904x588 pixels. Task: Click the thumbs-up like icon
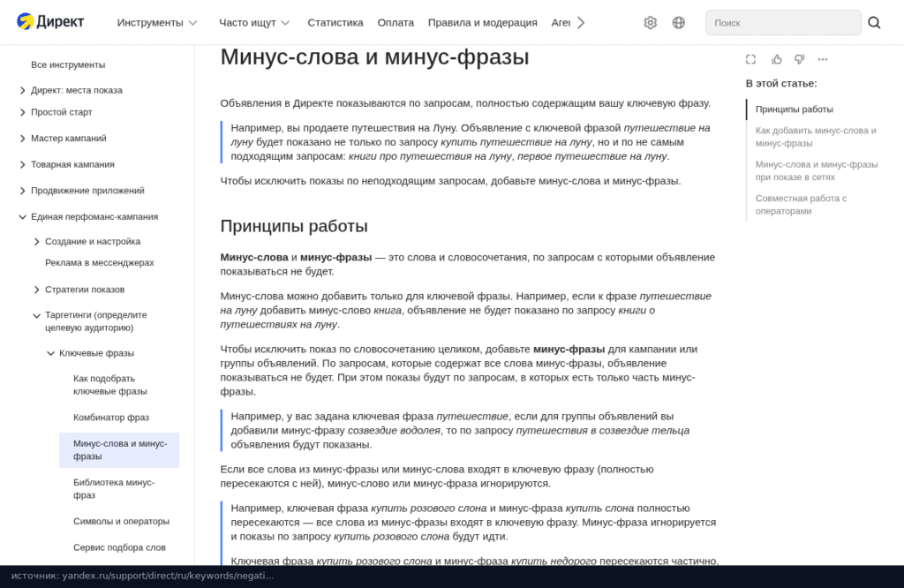coord(777,59)
